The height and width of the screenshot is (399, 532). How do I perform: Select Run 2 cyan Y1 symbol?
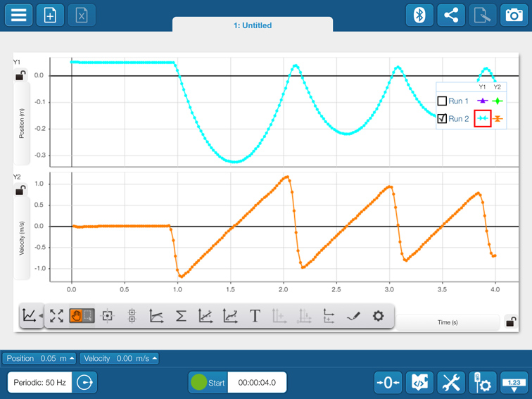coord(483,118)
